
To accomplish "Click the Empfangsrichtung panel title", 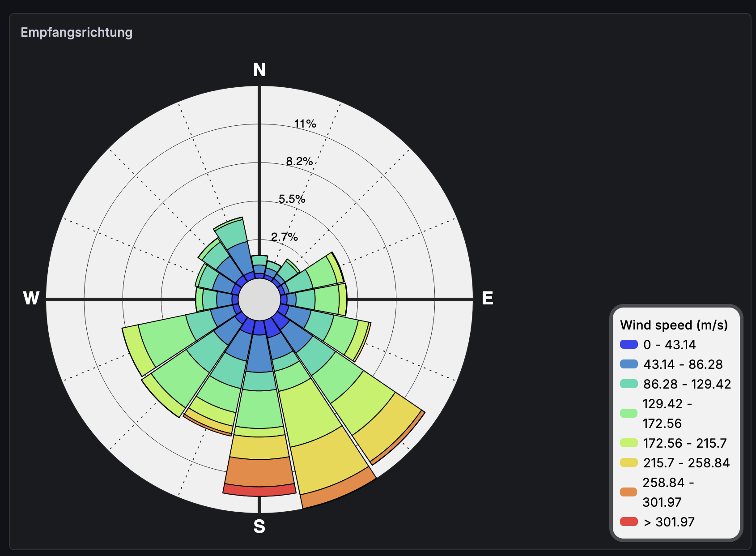I will point(76,32).
